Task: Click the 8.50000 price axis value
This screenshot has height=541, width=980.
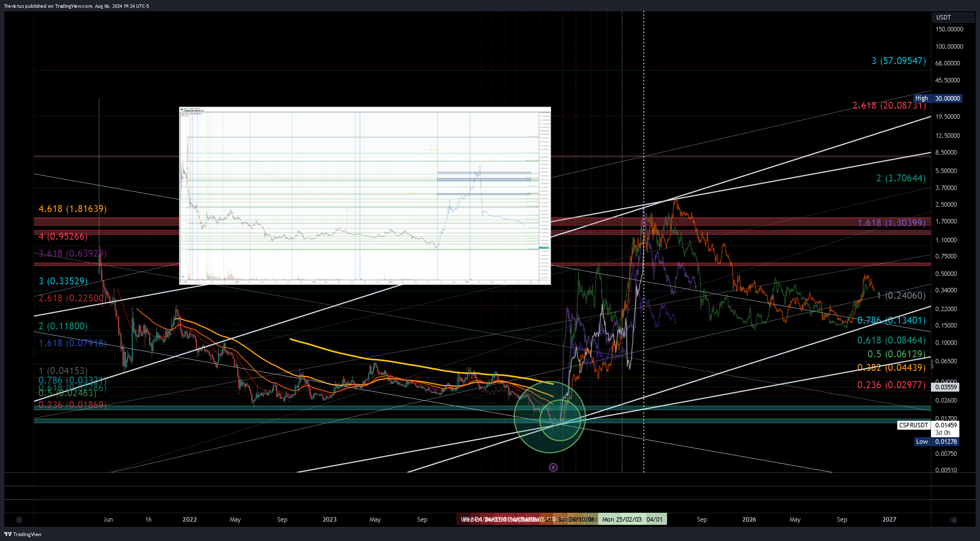Action: pyautogui.click(x=946, y=152)
